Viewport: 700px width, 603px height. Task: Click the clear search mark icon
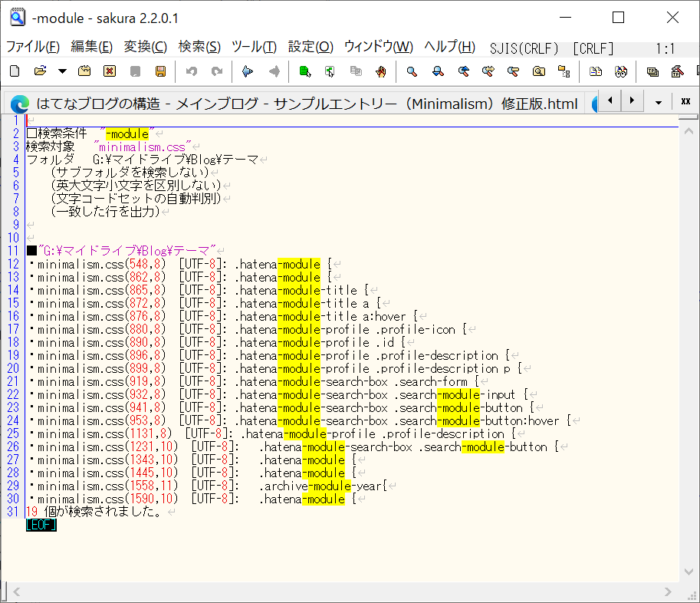click(x=514, y=71)
